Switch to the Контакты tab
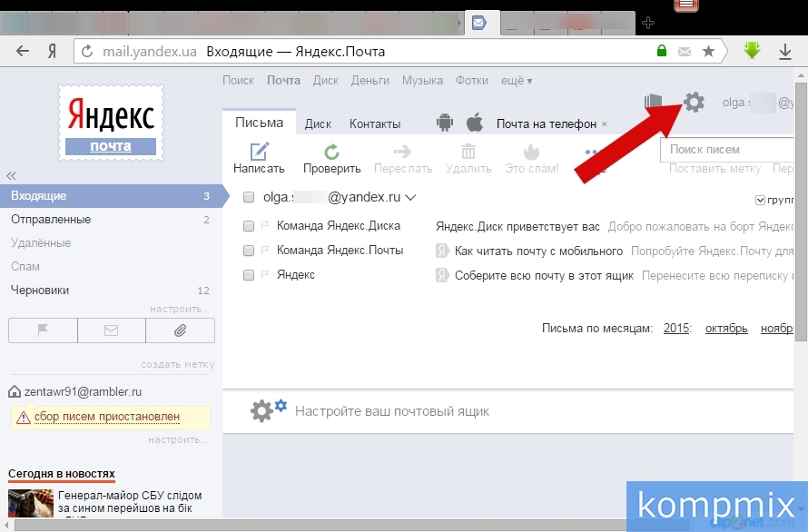Viewport: 808px width, 532px height. point(375,123)
